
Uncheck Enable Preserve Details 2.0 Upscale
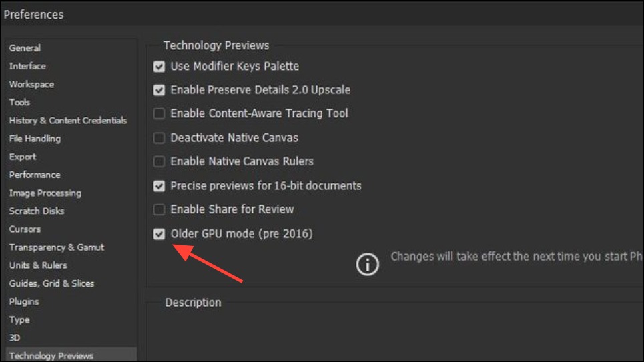tap(159, 90)
